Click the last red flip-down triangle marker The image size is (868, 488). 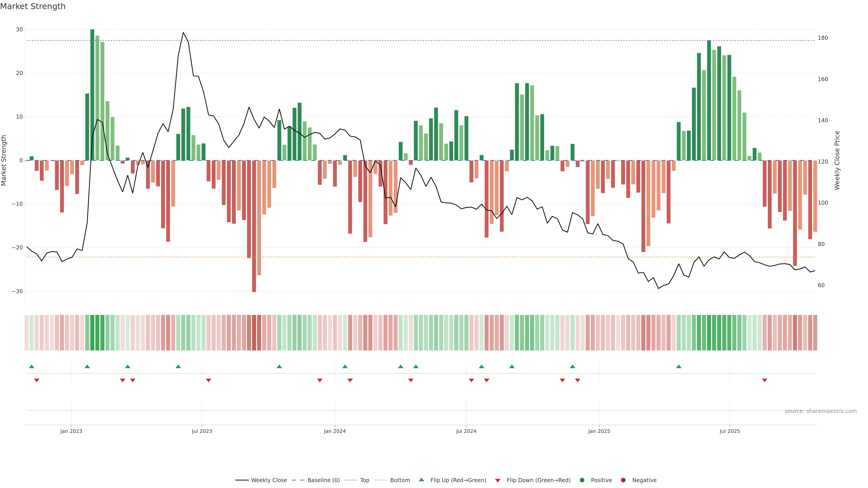(x=764, y=380)
